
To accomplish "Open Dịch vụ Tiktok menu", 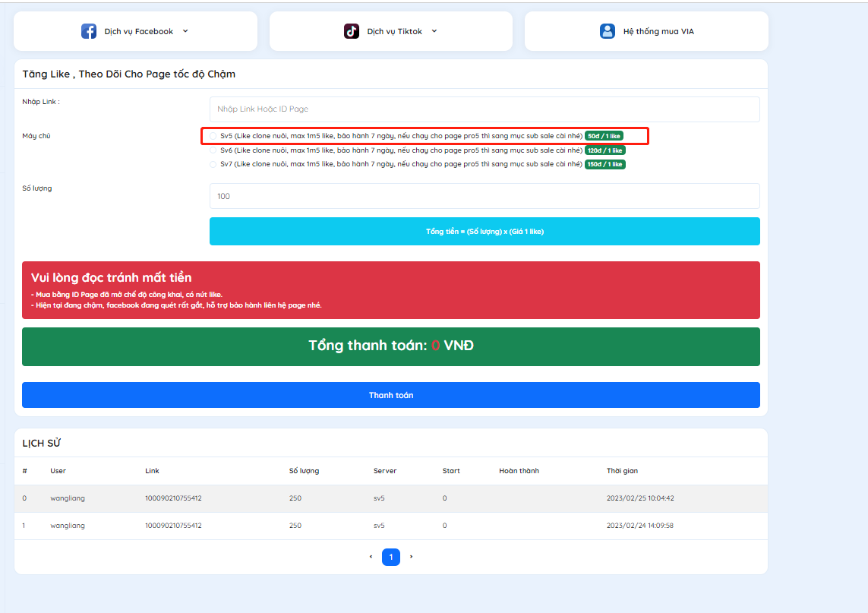I will click(391, 31).
